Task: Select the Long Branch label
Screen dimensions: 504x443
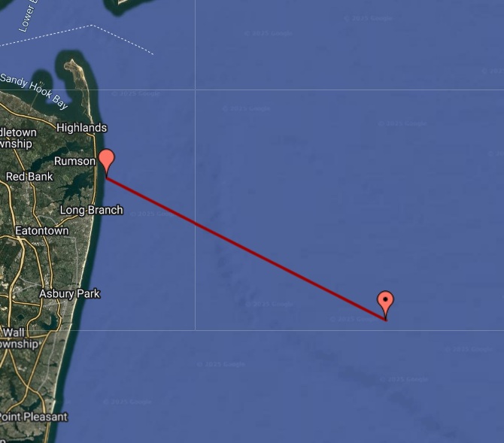Action: (x=92, y=210)
